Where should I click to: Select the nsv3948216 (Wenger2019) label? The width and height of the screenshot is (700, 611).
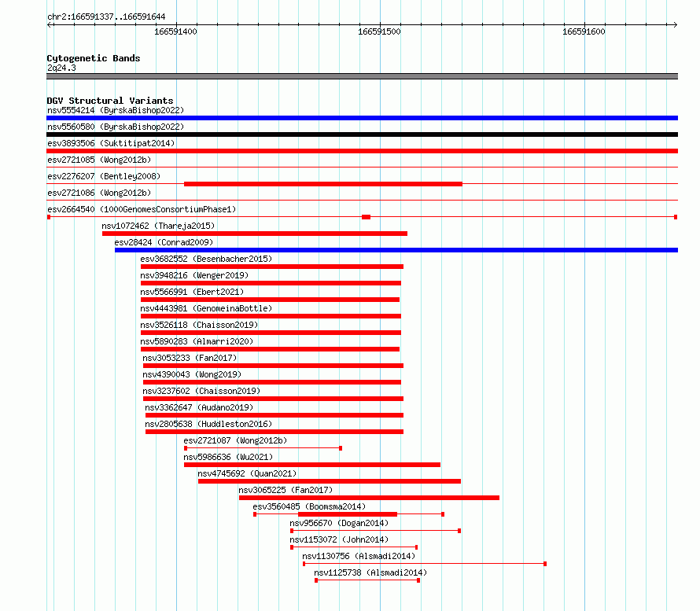pyautogui.click(x=194, y=275)
